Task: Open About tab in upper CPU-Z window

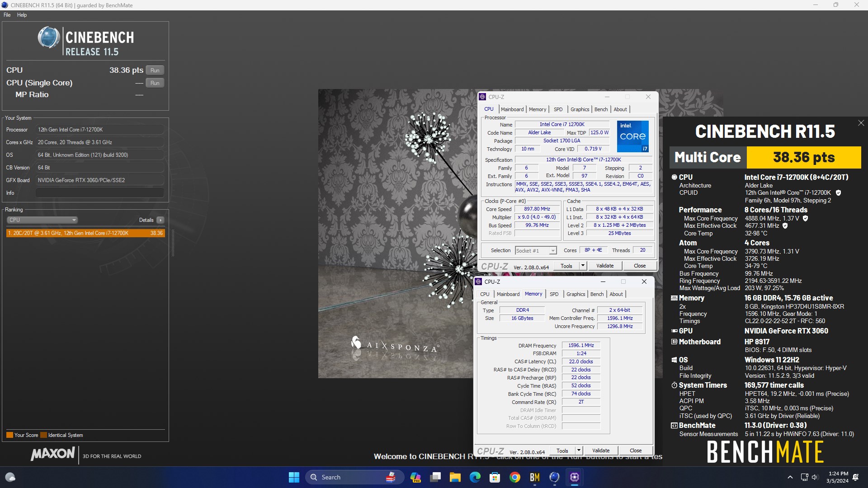Action: (x=620, y=109)
